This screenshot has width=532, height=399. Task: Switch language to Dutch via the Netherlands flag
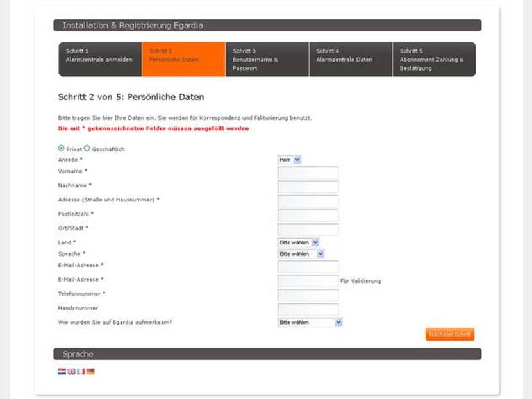[62, 371]
